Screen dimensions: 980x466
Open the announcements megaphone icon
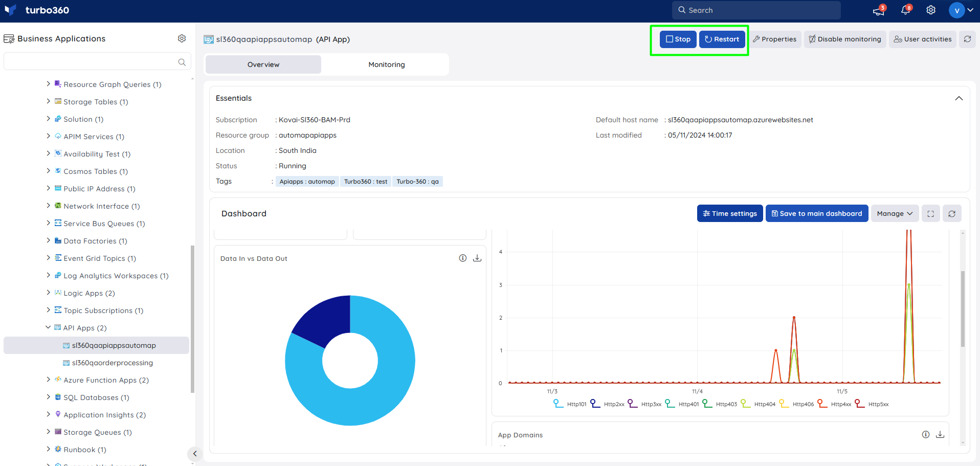(879, 10)
